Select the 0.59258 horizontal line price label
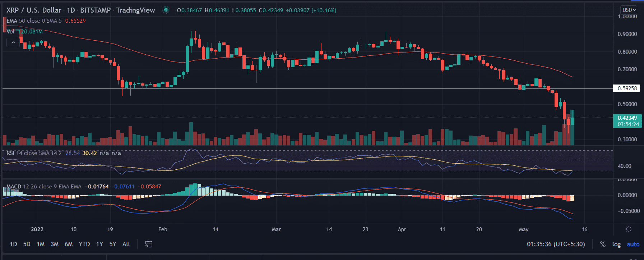 click(x=627, y=88)
